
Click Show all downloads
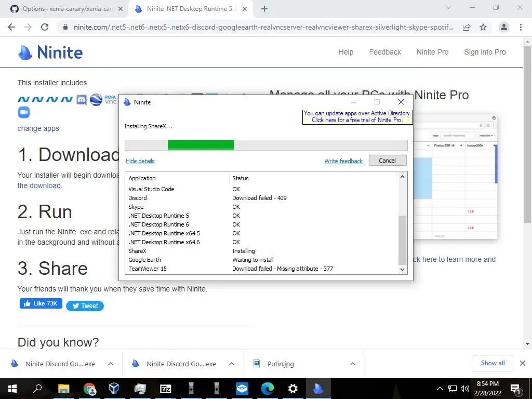coord(493,363)
